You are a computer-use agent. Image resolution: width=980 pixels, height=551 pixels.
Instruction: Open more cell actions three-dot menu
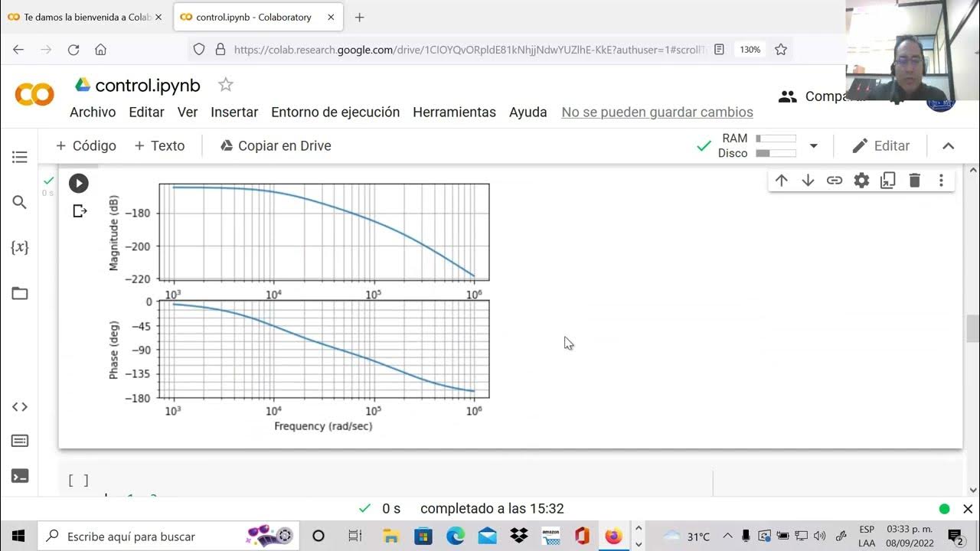click(x=941, y=181)
